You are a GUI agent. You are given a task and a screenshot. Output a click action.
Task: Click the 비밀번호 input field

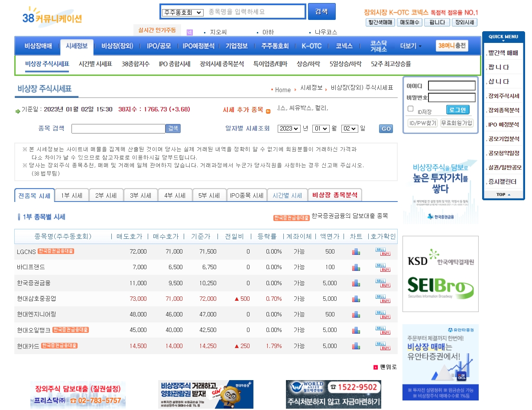[452, 98]
